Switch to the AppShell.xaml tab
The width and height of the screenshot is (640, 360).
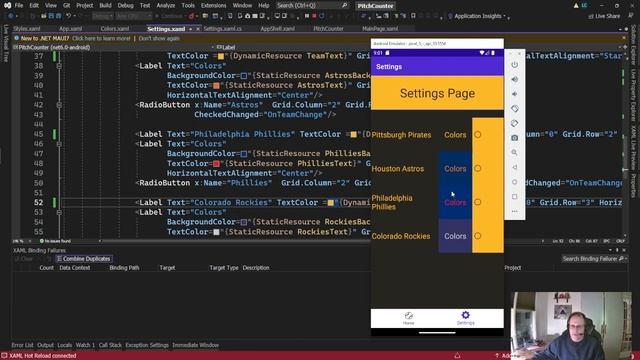click(277, 29)
